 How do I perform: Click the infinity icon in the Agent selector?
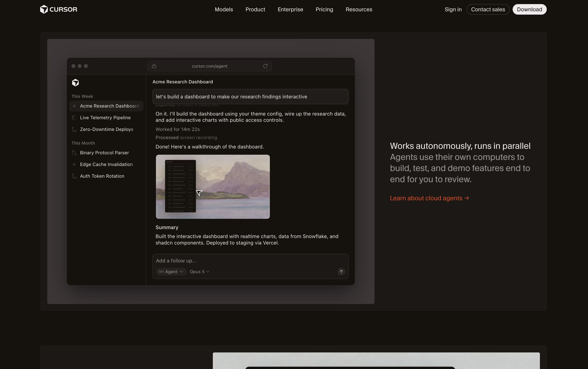161,272
